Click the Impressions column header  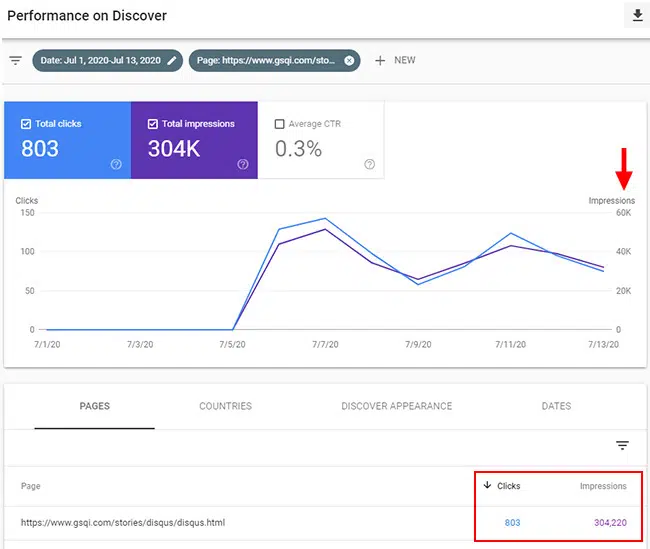click(x=603, y=486)
